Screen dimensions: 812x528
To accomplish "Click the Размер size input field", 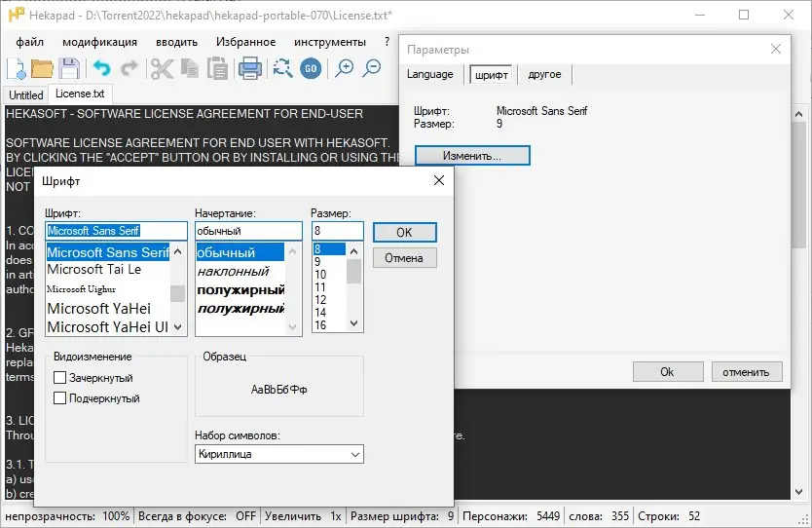I will pyautogui.click(x=338, y=231).
